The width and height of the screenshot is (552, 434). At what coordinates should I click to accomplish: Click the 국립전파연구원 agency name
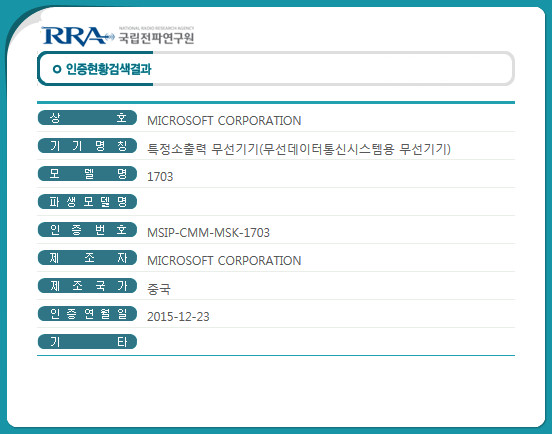[x=156, y=38]
